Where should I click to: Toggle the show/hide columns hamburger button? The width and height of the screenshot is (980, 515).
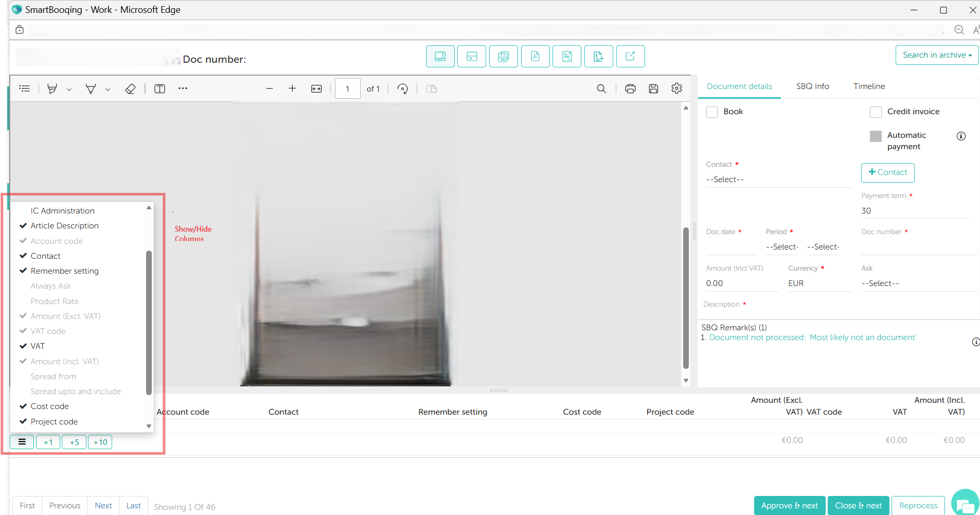(x=22, y=442)
